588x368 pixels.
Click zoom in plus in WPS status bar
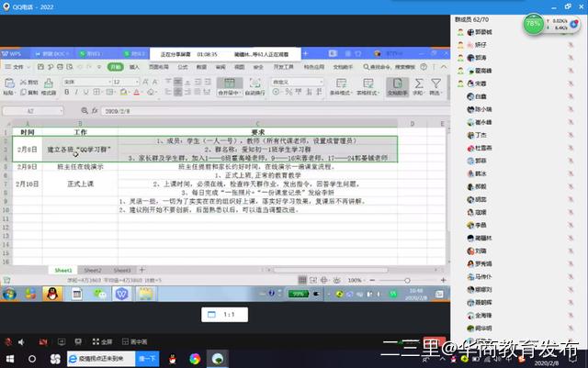tap(443, 280)
